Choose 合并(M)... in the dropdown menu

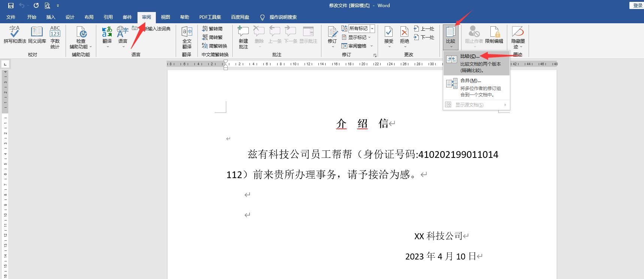477,87
